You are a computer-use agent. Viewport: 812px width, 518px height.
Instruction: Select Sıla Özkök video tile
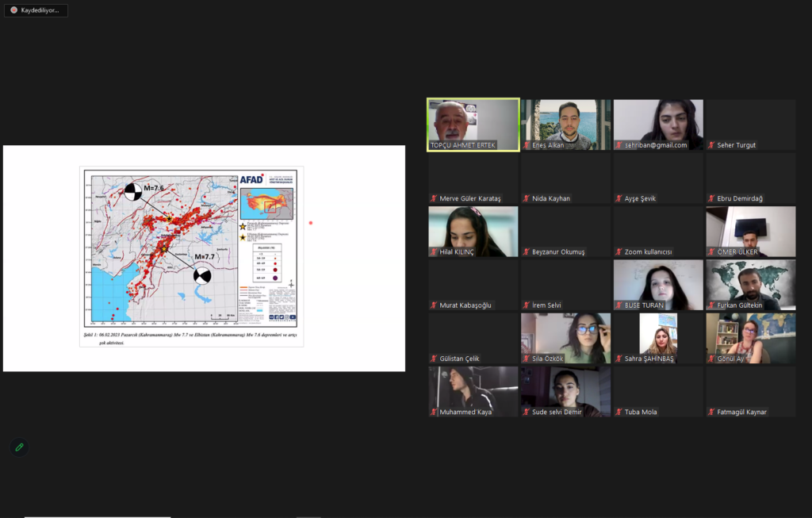point(566,338)
